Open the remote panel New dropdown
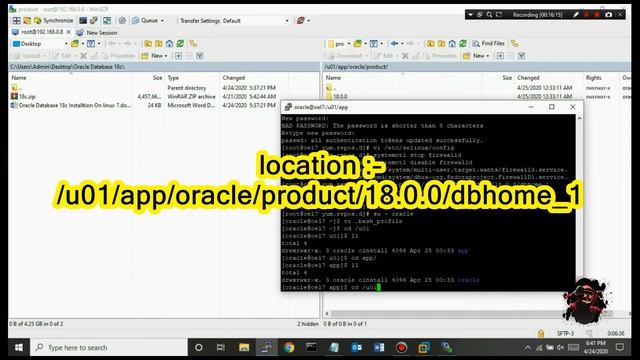 (x=476, y=56)
